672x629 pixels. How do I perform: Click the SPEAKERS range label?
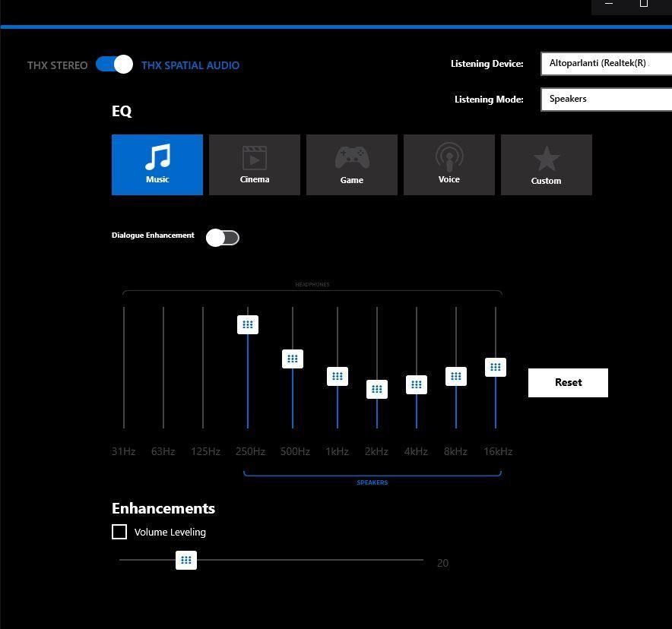point(372,482)
